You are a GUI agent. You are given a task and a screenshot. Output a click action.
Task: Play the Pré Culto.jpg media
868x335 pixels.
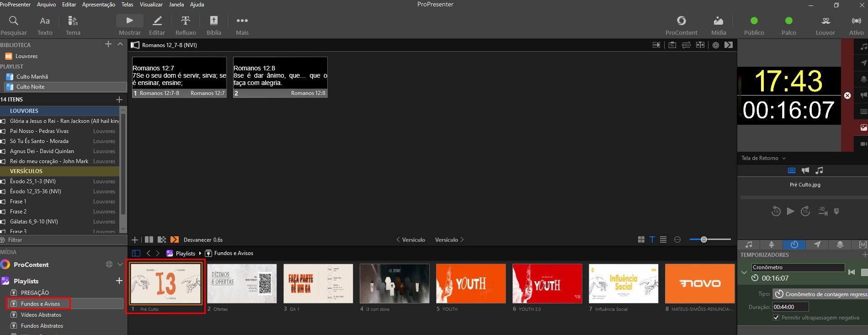pos(790,211)
